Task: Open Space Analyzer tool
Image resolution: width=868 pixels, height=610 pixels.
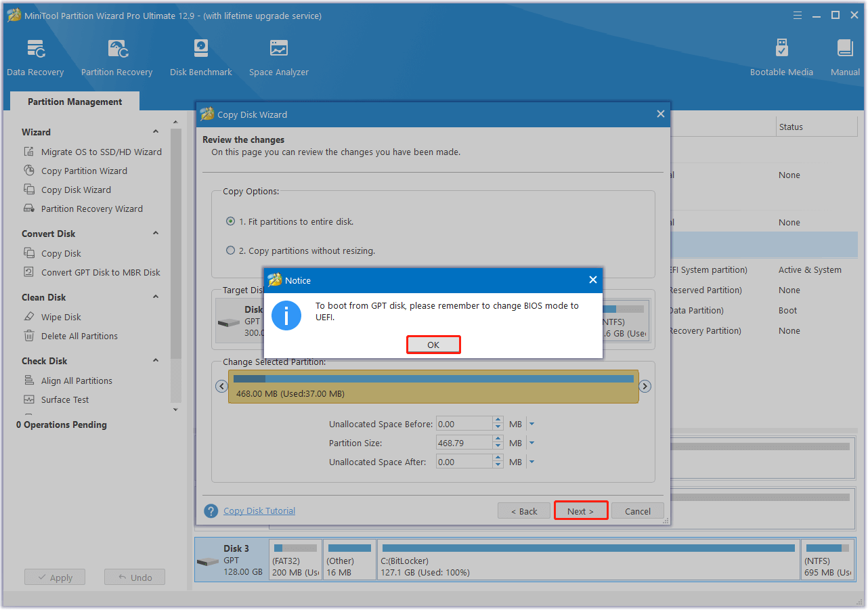Action: coord(278,58)
